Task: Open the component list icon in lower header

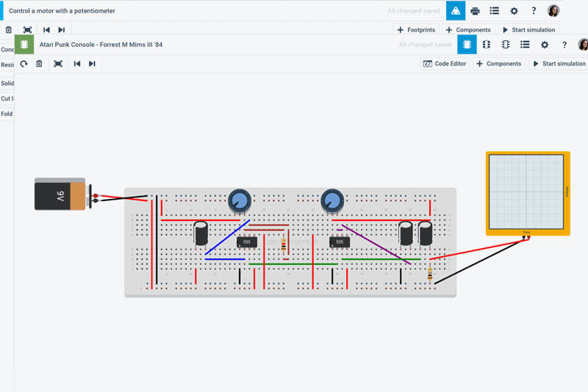Action: point(525,45)
